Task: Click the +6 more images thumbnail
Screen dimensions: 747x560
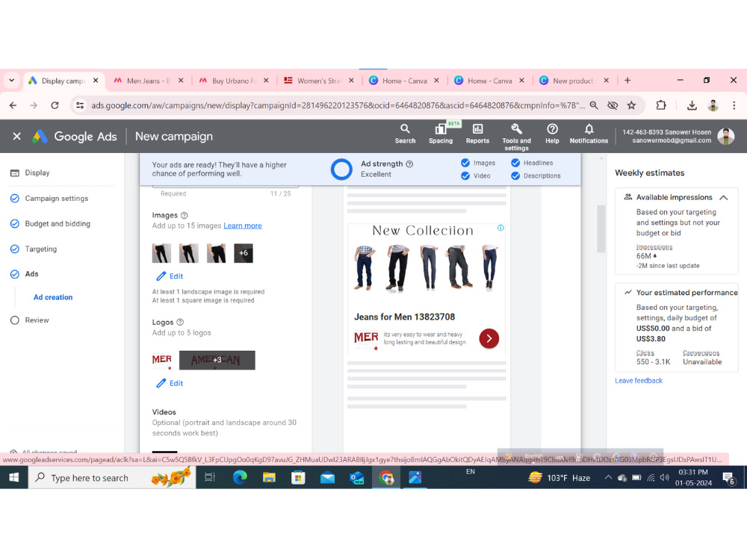Action: tap(244, 253)
